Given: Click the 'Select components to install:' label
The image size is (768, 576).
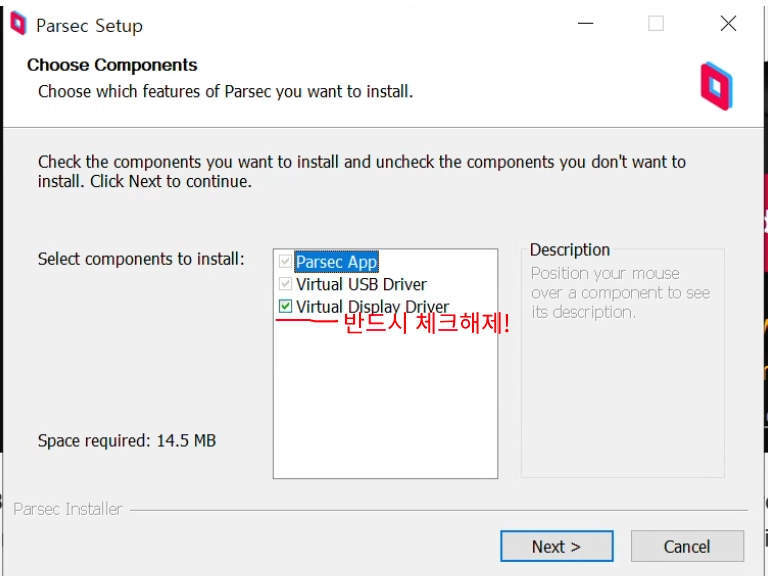Looking at the screenshot, I should 141,259.
